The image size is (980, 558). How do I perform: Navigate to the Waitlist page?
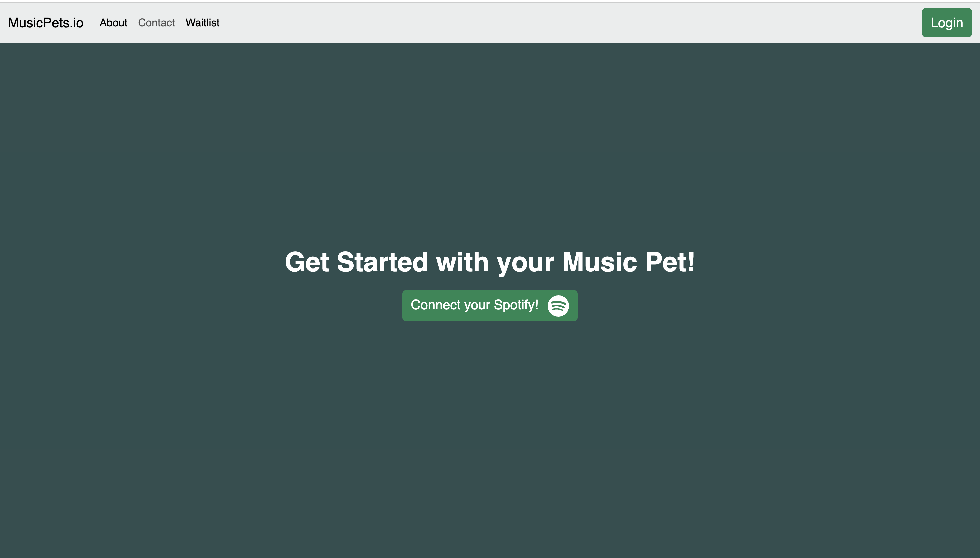(202, 23)
